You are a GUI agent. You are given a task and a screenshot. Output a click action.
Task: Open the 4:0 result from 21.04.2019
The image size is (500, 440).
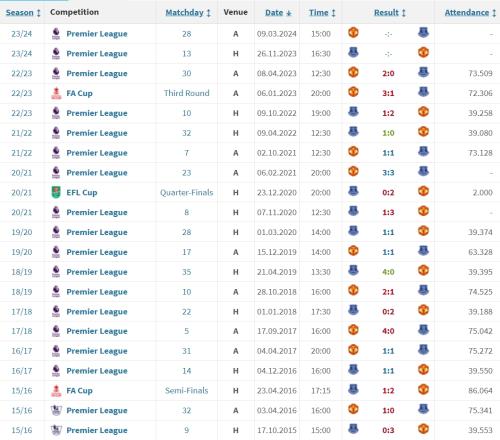click(x=388, y=272)
